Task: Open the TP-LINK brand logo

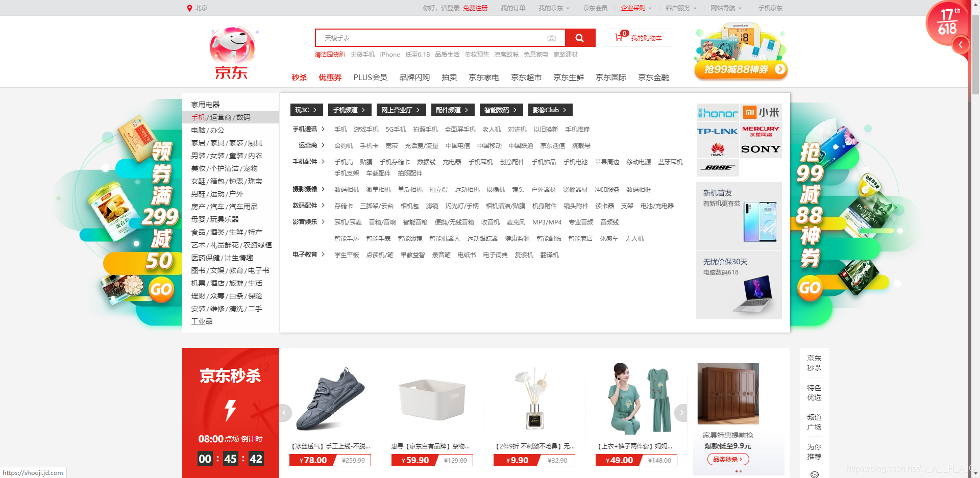Action: pyautogui.click(x=718, y=131)
